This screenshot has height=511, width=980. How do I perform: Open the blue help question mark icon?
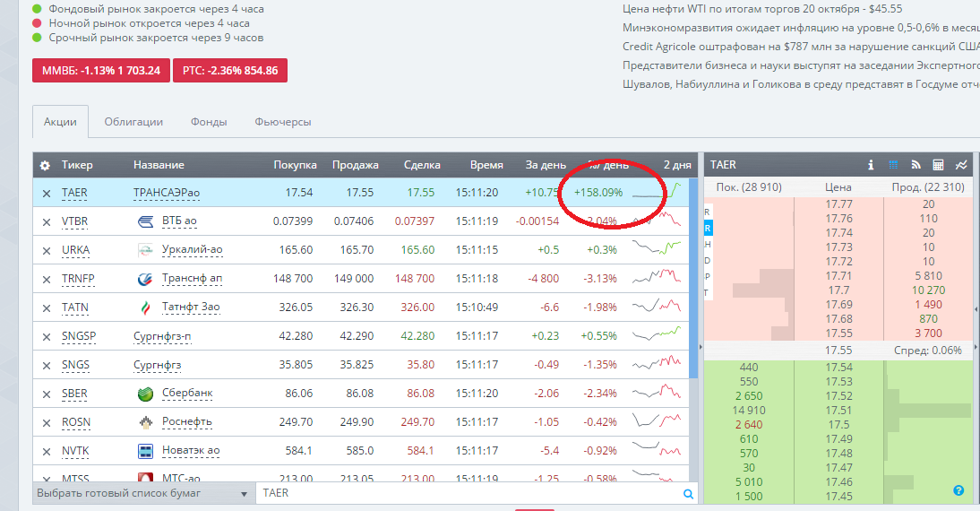pyautogui.click(x=959, y=491)
